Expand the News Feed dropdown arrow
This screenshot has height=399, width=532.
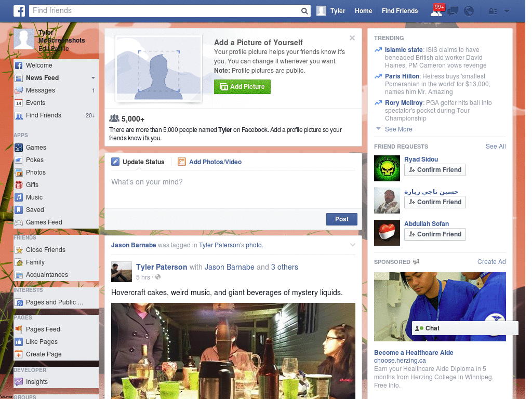pyautogui.click(x=93, y=78)
